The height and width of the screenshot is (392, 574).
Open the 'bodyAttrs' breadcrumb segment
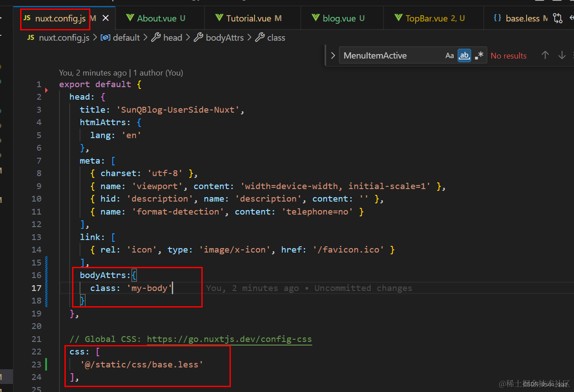point(225,38)
